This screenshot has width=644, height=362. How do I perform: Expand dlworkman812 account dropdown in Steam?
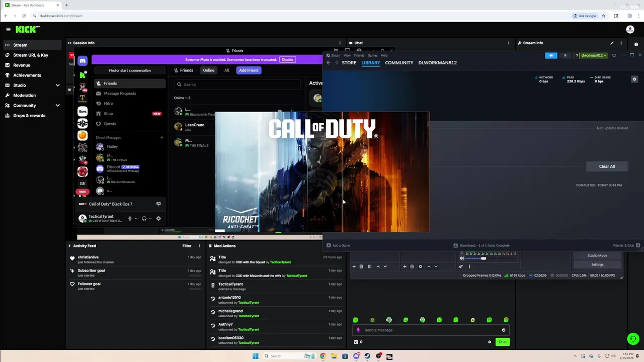click(x=594, y=55)
